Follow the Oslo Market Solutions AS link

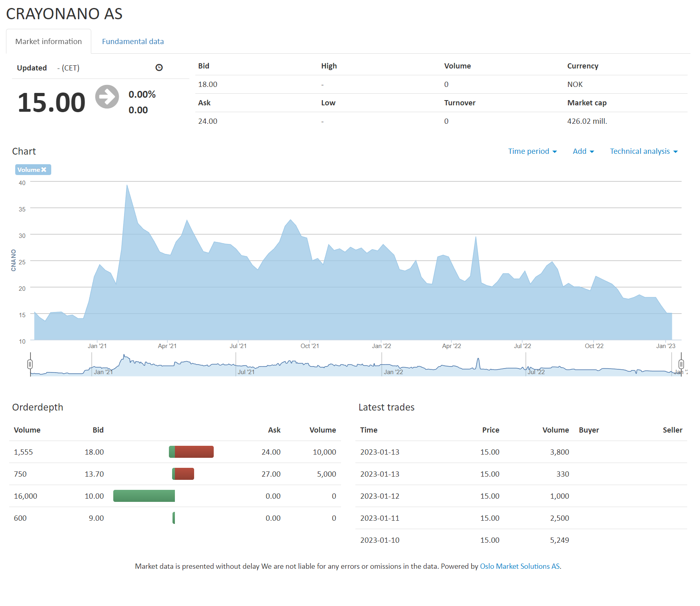[519, 566]
